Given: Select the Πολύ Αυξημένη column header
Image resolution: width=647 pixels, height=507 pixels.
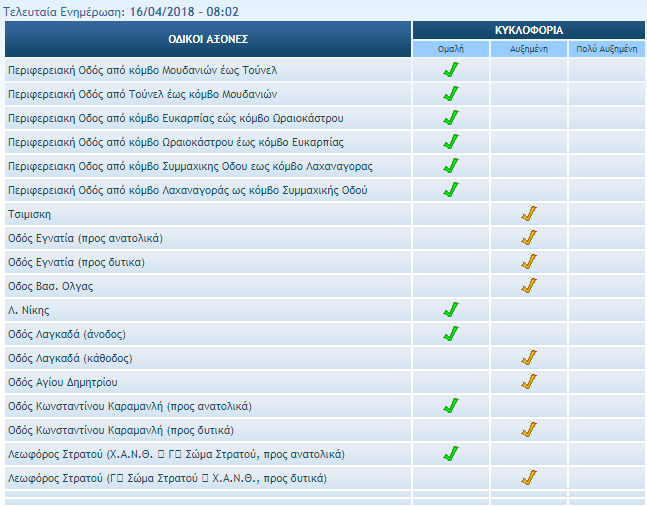Looking at the screenshot, I should (607, 49).
